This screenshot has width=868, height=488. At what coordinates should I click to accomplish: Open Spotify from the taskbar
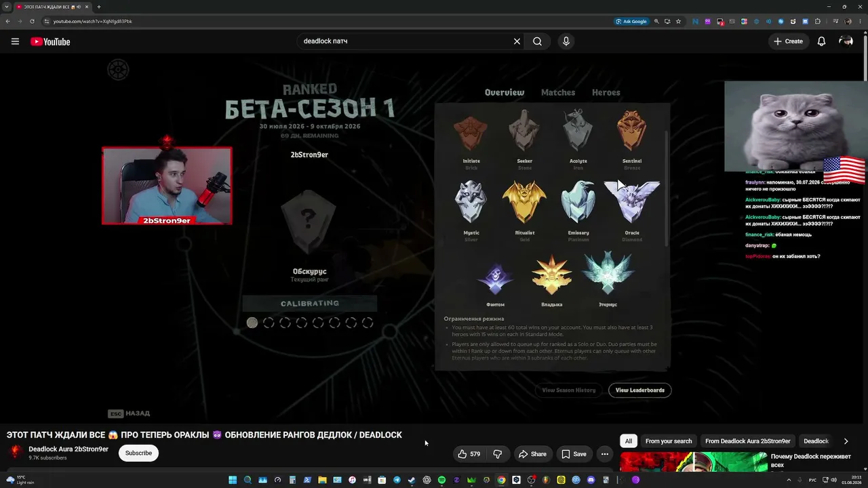(x=441, y=480)
